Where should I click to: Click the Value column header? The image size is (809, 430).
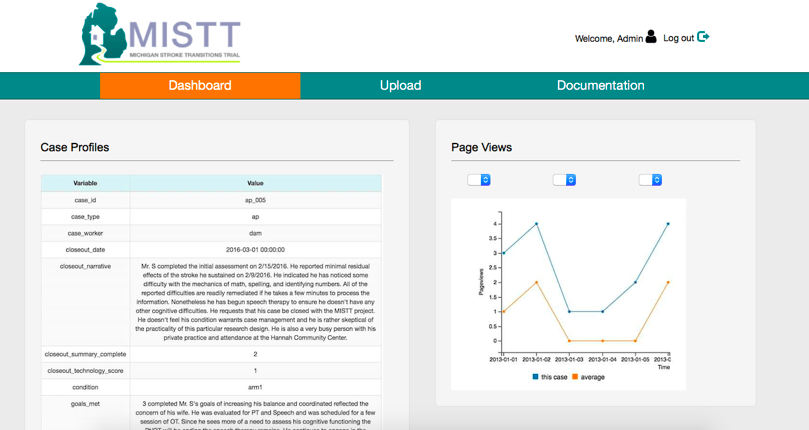[255, 184]
